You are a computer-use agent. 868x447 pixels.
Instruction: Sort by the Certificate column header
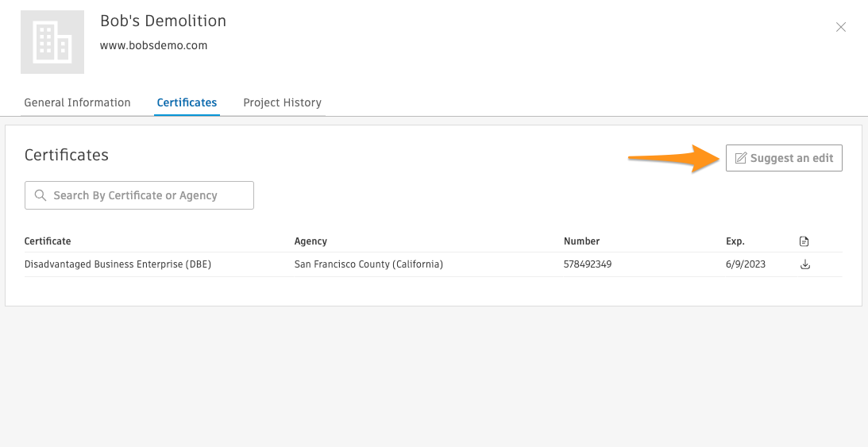tap(48, 241)
